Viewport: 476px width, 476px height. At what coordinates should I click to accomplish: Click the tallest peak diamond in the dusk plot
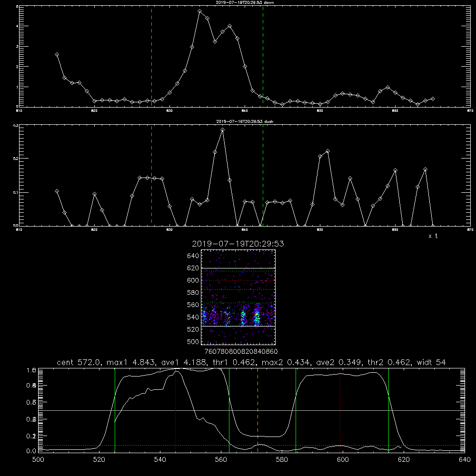tap(222, 130)
